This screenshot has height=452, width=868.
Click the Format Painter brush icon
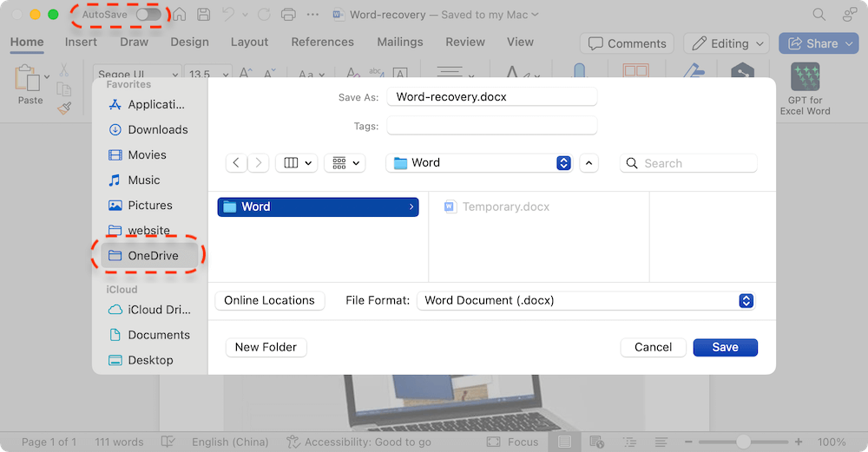click(64, 108)
